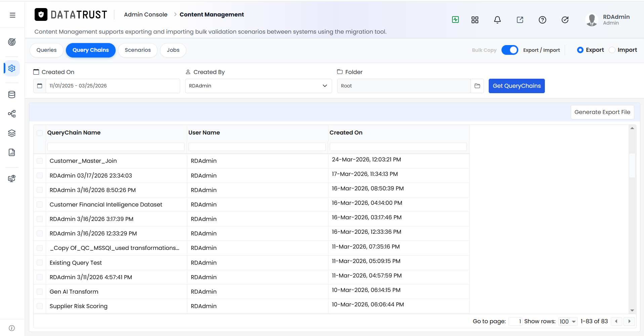Open the monitor settings sidebar icon
Screen dimensions: 644x336
tap(12, 178)
